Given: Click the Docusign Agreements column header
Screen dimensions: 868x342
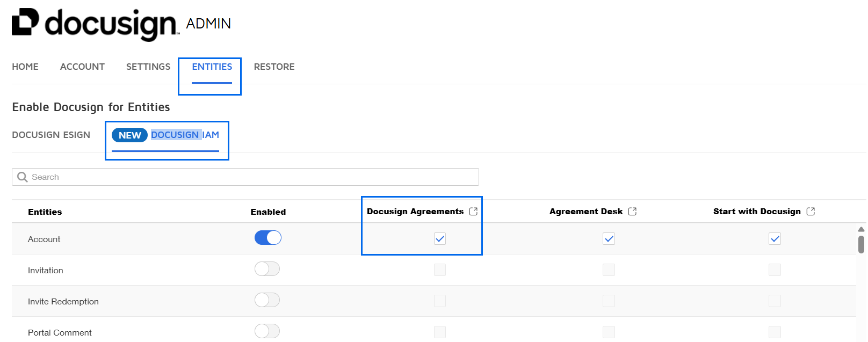Looking at the screenshot, I should [x=415, y=212].
